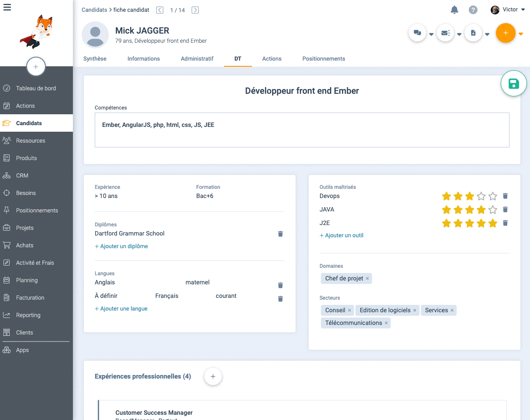Screen dimensions: 530x420
Task: Click the sidebar plus quick-add button
Action: click(36, 67)
